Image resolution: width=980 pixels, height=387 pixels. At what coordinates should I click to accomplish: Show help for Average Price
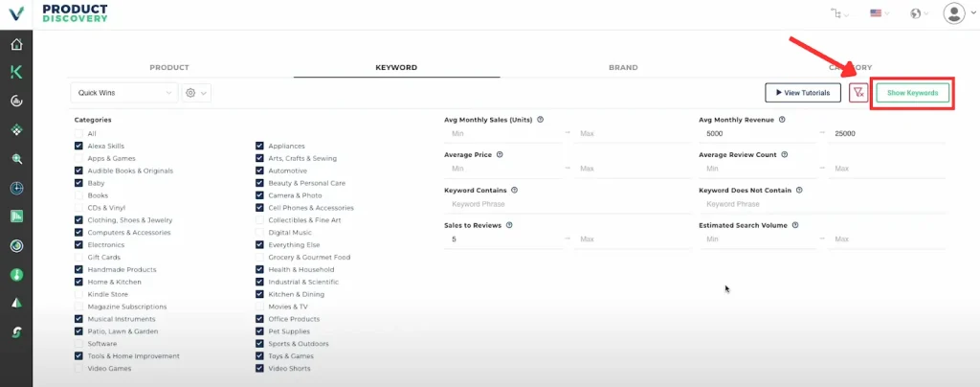point(500,154)
